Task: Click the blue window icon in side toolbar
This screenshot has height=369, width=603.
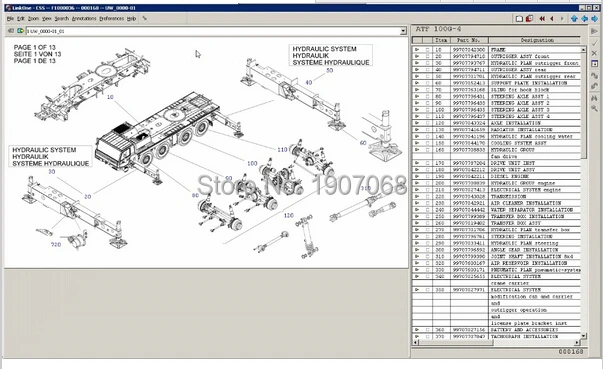Action: (x=595, y=63)
